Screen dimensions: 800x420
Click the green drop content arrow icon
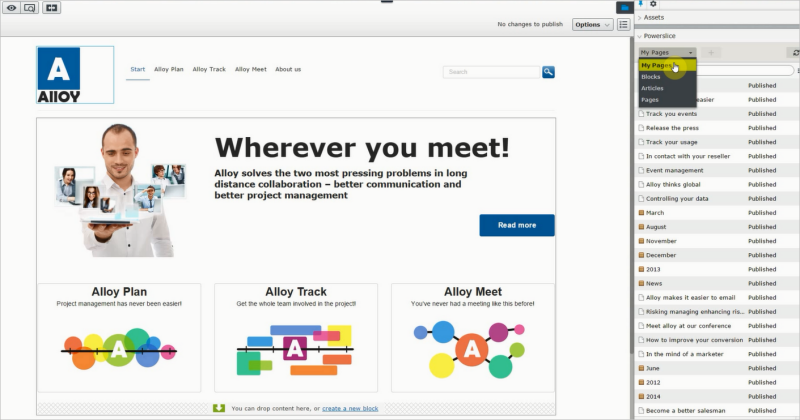[x=219, y=408]
